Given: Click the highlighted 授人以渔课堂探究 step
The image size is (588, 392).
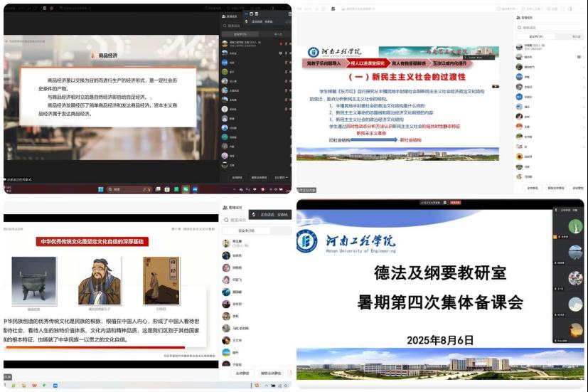Looking at the screenshot, I should click(368, 63).
